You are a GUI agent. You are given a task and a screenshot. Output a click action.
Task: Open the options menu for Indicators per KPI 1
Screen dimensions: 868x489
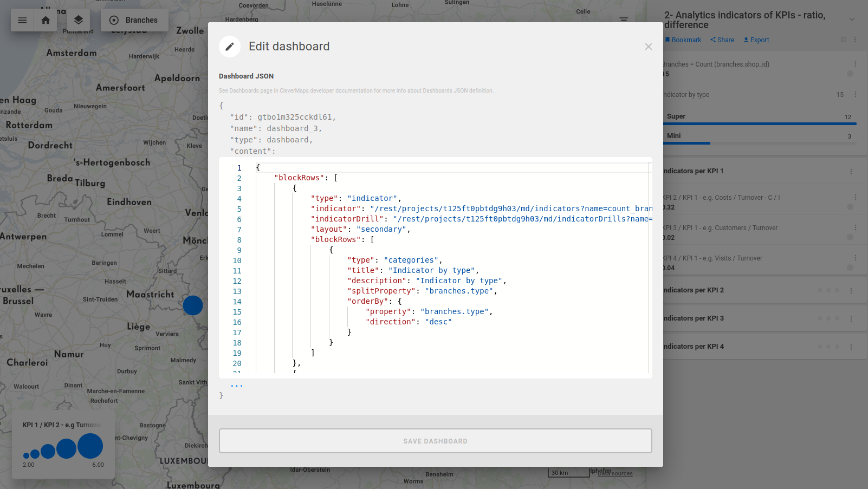tap(851, 171)
